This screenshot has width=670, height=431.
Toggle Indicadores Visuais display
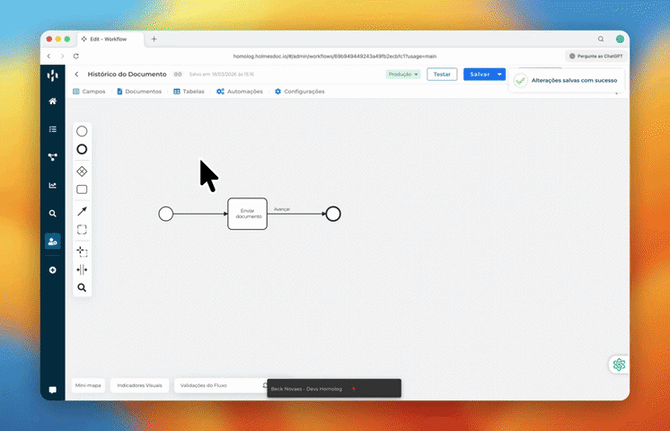[x=139, y=385]
